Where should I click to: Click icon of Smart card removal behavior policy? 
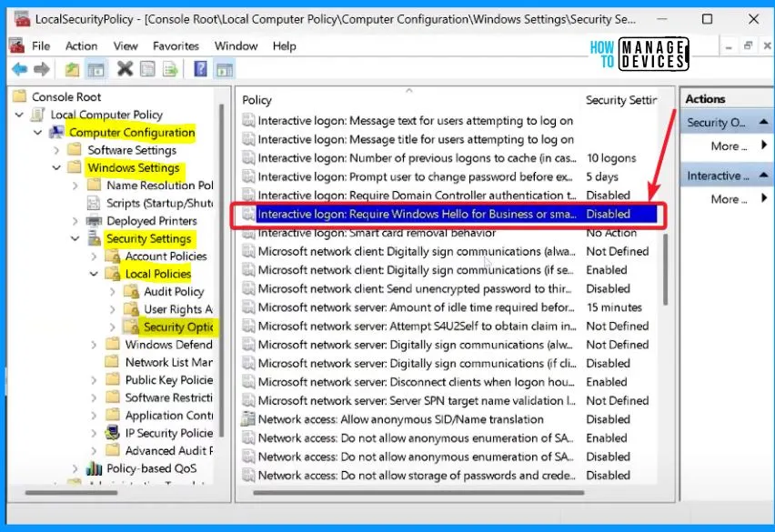tap(248, 233)
